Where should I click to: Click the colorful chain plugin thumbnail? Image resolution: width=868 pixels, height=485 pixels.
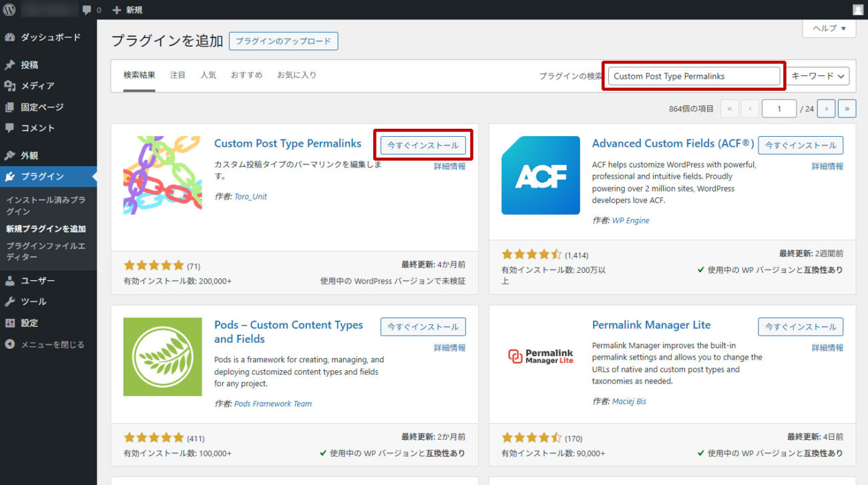click(163, 175)
